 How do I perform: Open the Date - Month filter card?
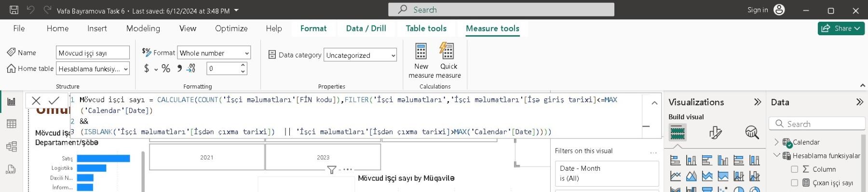607,173
